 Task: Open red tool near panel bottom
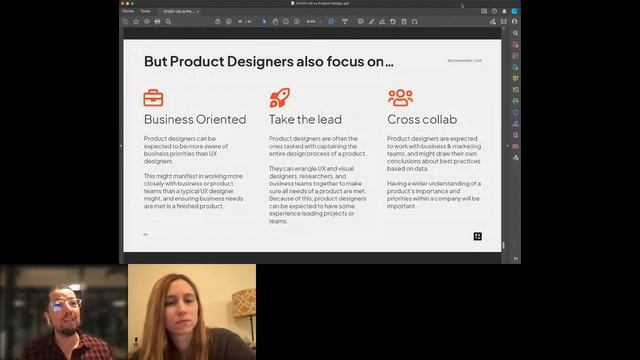[x=516, y=146]
